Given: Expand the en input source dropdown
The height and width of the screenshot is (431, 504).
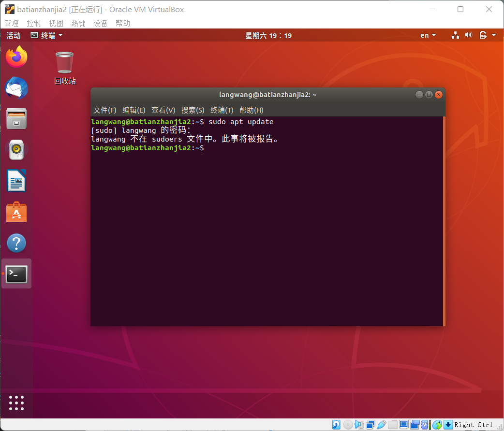Looking at the screenshot, I should click(x=428, y=35).
